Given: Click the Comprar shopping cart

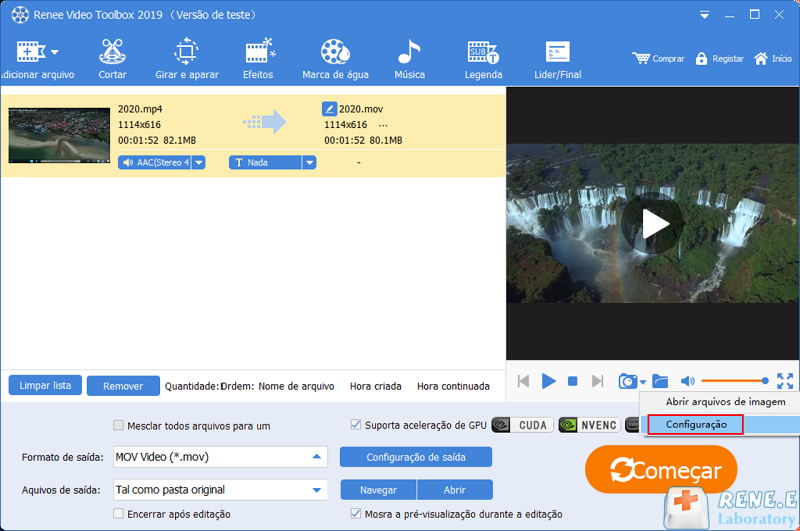Looking at the screenshot, I should click(x=658, y=59).
